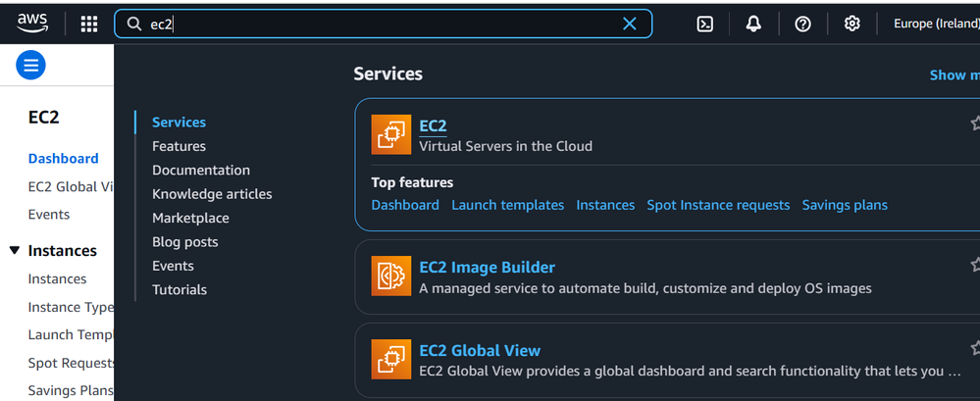Open Launch templates top feature
980x401 pixels.
pos(507,205)
